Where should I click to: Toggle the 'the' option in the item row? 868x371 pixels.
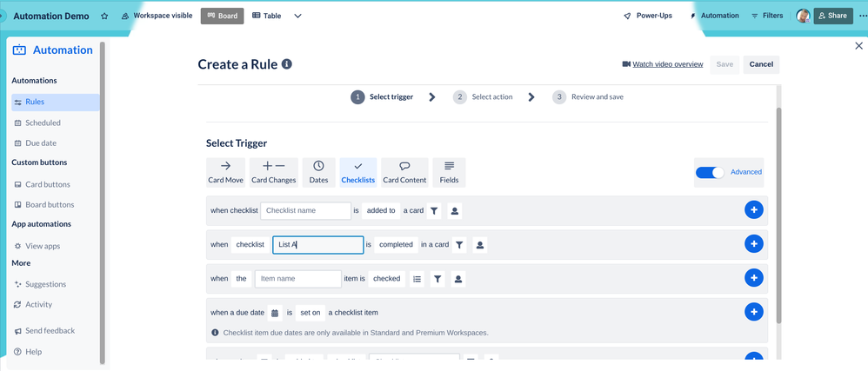tap(242, 279)
